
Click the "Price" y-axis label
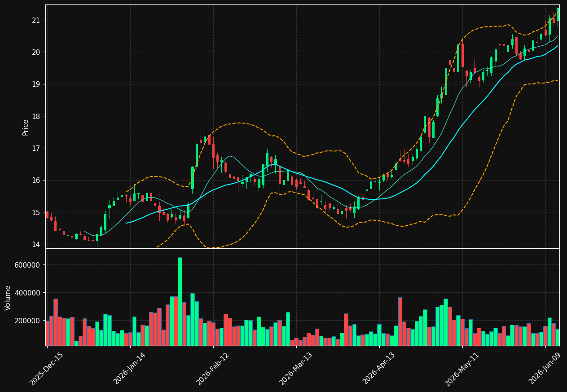tap(26, 127)
